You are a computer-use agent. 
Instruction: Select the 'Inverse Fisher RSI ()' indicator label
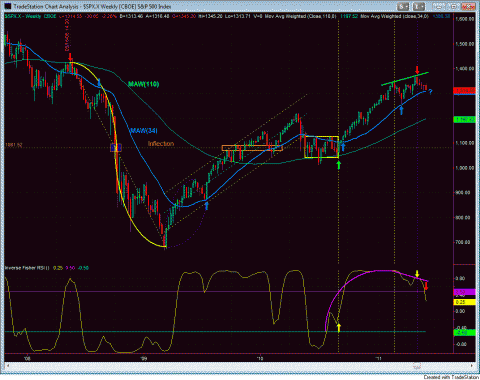27,268
